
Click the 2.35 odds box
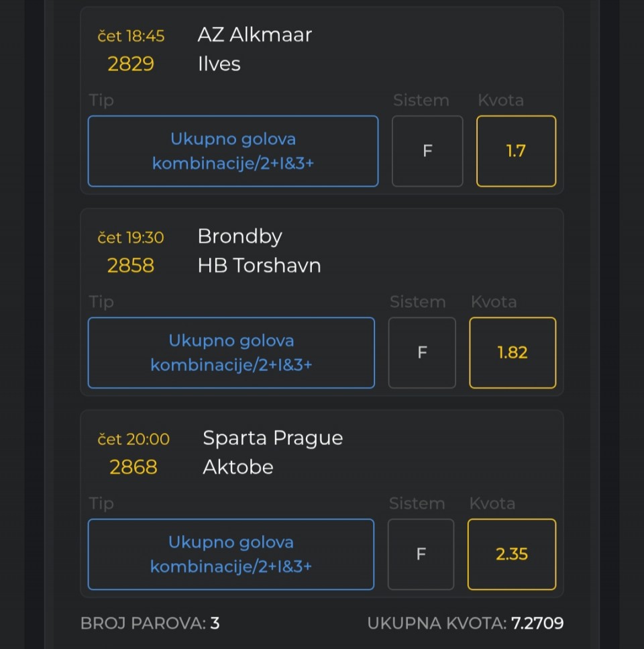[512, 554]
